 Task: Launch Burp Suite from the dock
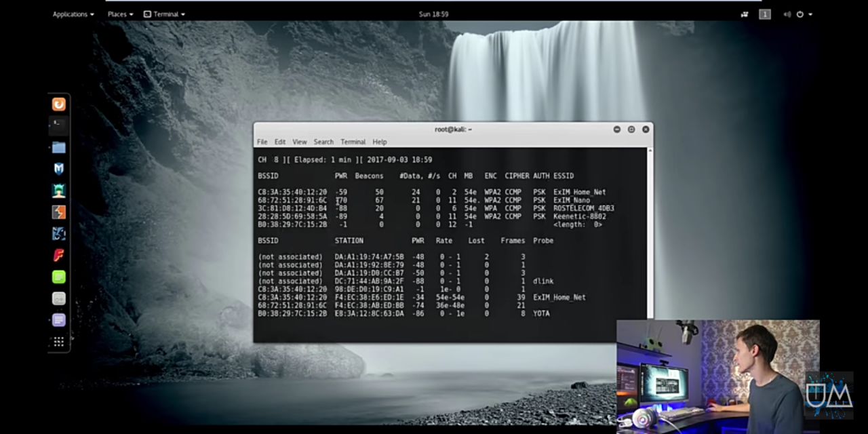pos(59,212)
